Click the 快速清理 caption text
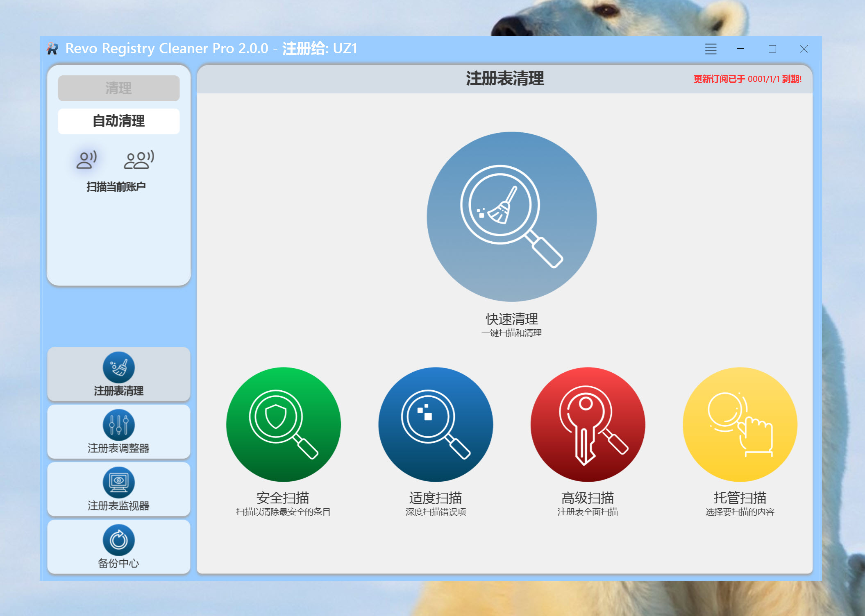The height and width of the screenshot is (616, 865). tap(511, 319)
